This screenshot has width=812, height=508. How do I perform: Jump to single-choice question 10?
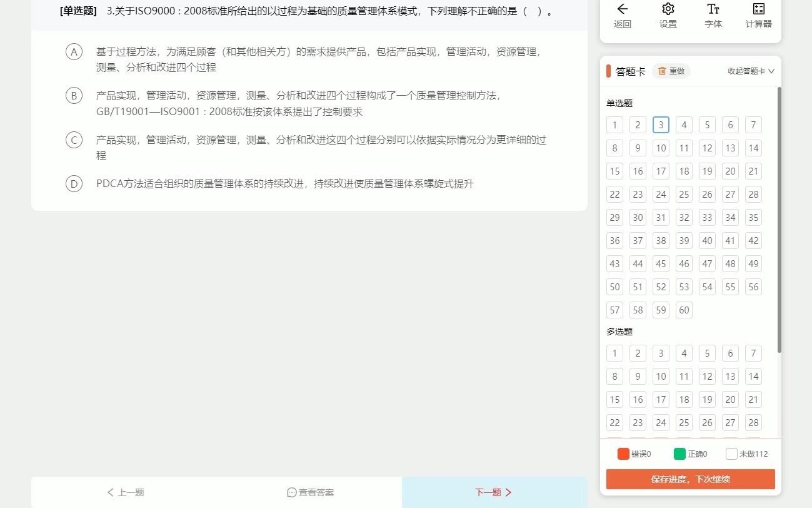661,148
